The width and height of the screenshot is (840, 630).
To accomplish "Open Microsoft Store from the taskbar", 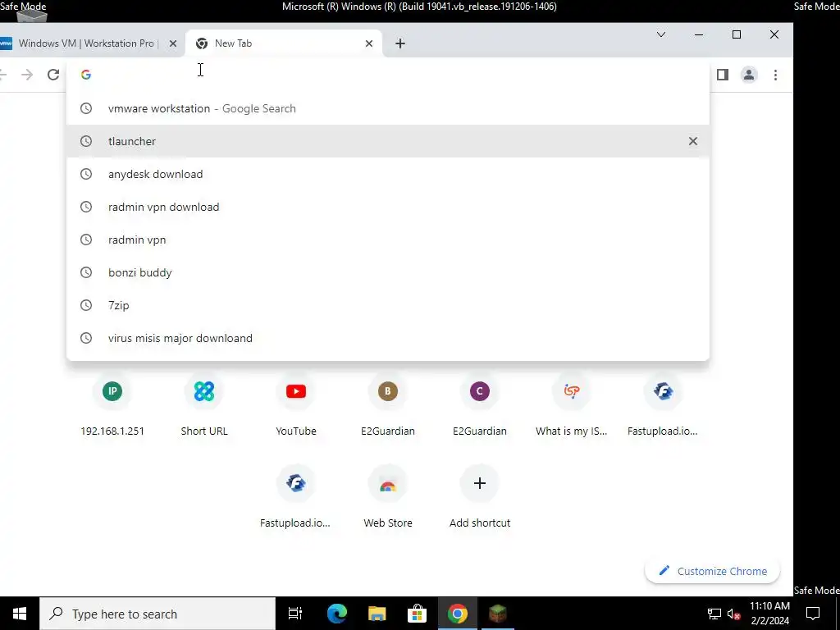I will tap(417, 614).
